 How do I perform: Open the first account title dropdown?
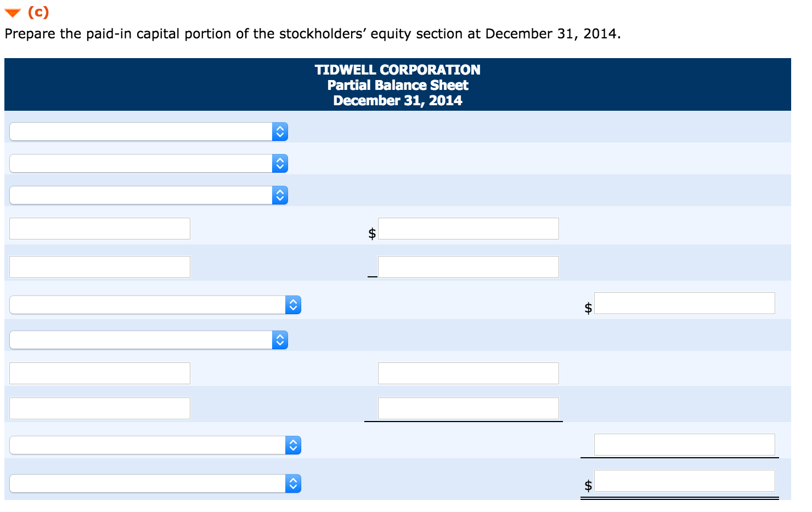[281, 132]
